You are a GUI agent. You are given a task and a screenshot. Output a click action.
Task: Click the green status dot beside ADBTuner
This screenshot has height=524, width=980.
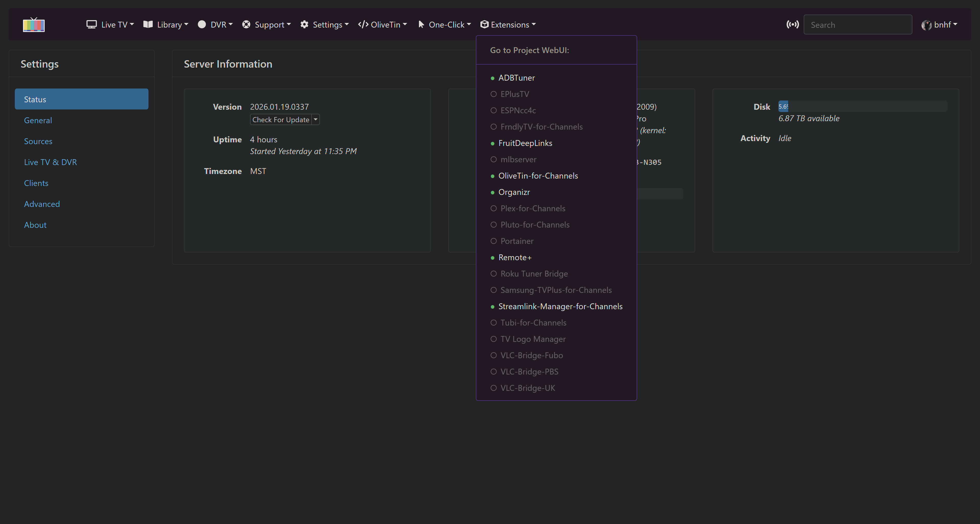tap(493, 78)
